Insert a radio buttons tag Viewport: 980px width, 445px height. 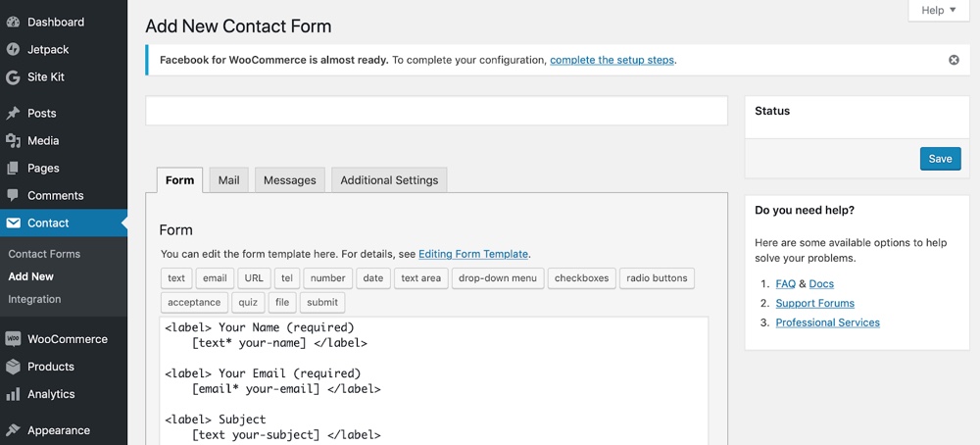[x=657, y=278]
